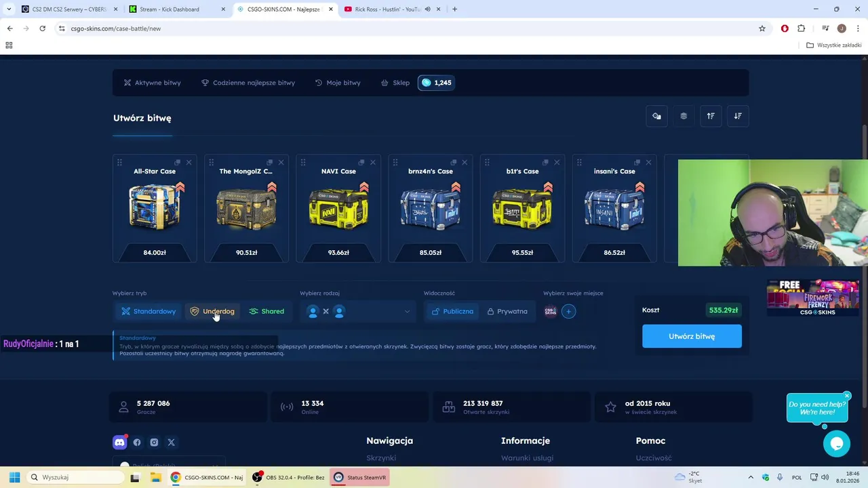Viewport: 868px width, 488px height.
Task: Open Codzienne najlepsze bitwy tab
Action: point(248,83)
